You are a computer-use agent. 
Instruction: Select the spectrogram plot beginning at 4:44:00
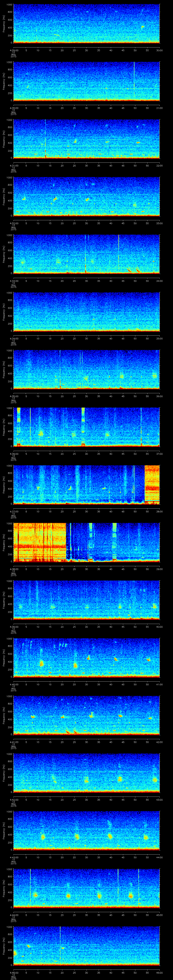(86, 888)
